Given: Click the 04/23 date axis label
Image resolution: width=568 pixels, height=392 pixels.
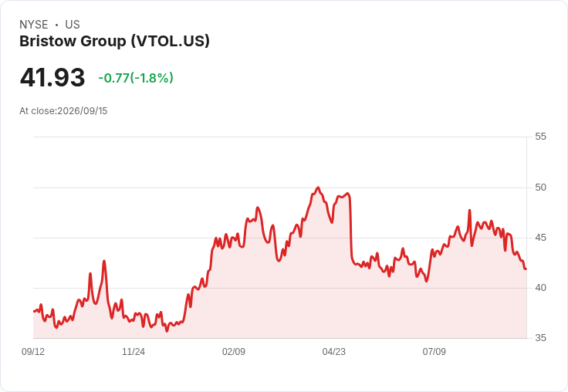Looking at the screenshot, I should pos(333,351).
